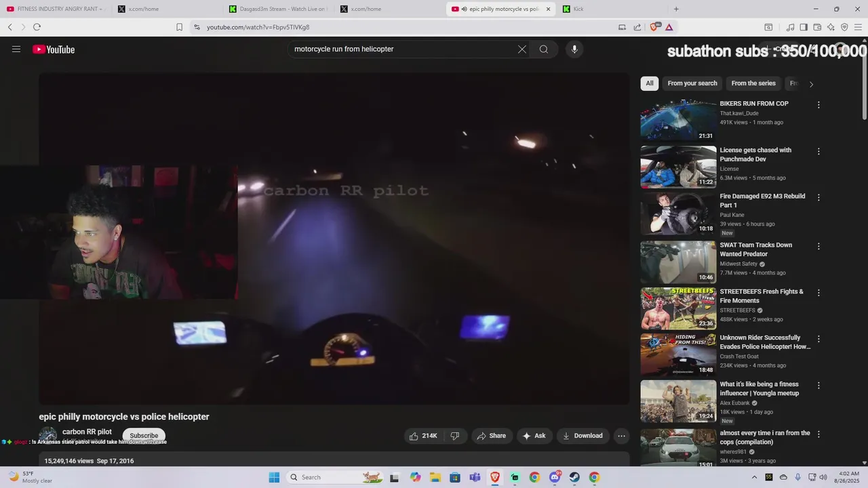Viewport: 868px width, 488px height.
Task: Go to the YouTube home logo
Action: click(54, 49)
